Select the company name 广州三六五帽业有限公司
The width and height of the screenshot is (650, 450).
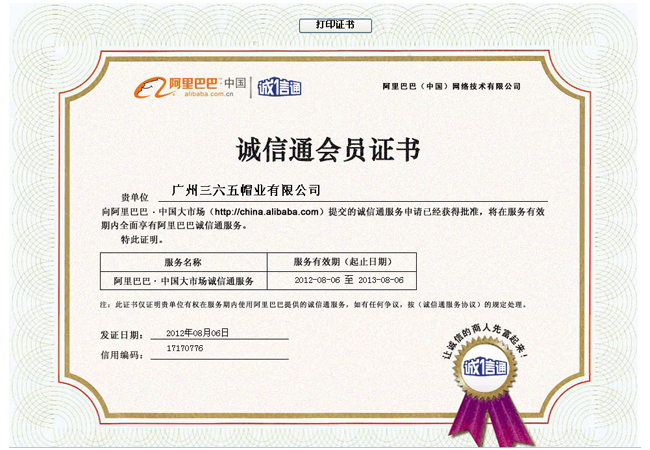[x=246, y=191]
